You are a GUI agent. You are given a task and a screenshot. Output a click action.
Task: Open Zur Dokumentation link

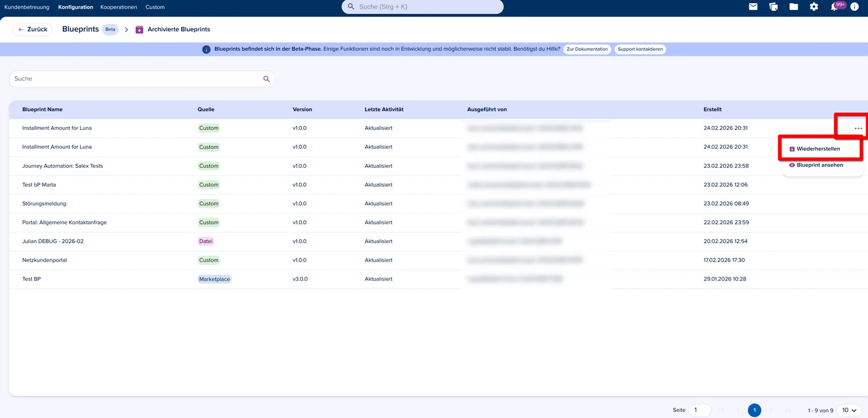pos(587,49)
